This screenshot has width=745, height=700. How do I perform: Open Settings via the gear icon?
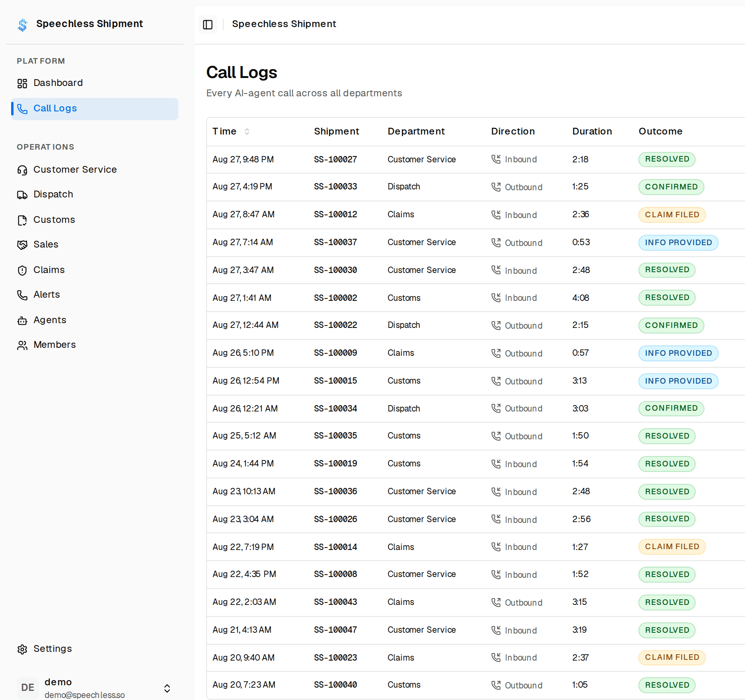pyautogui.click(x=22, y=649)
